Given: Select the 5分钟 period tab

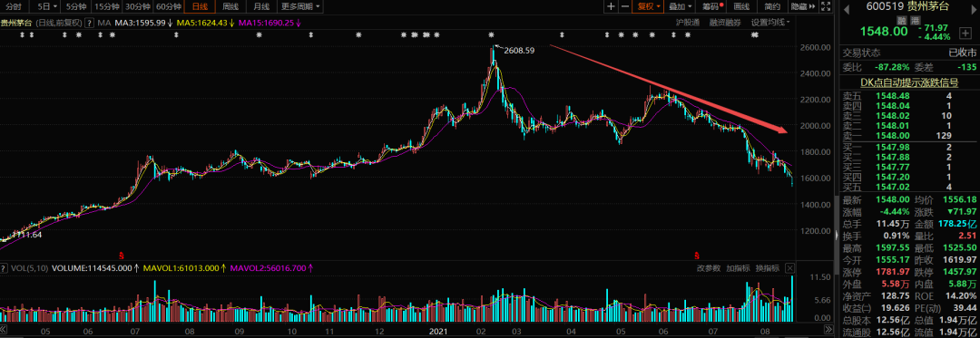Looking at the screenshot, I should 75,7.
